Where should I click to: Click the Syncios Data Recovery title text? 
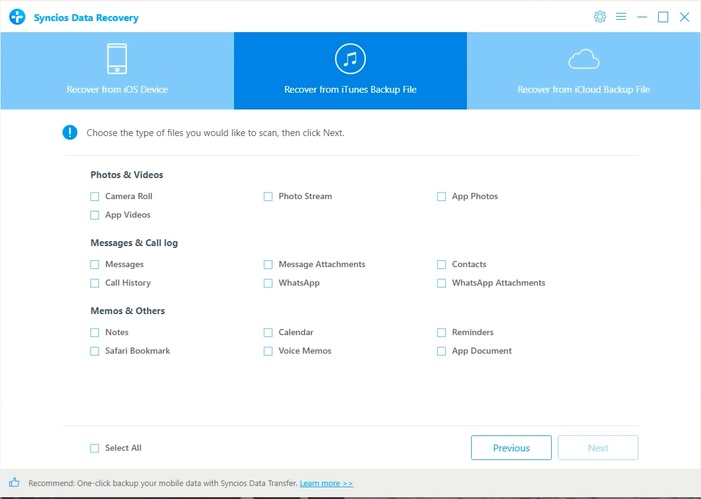pos(86,17)
